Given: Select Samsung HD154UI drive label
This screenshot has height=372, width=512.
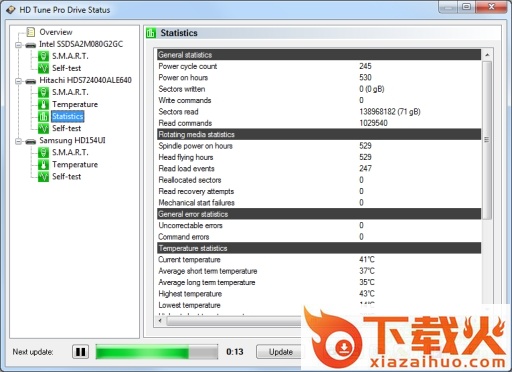Looking at the screenshot, I should (x=72, y=140).
